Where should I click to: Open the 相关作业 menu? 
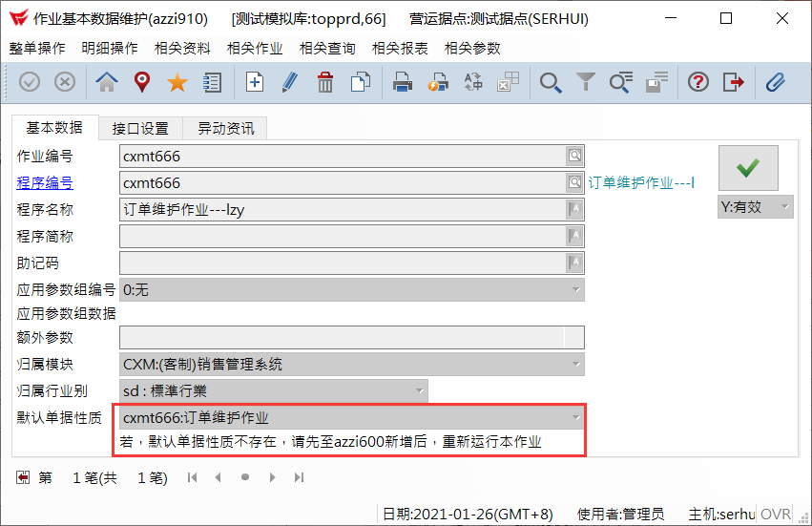point(255,48)
